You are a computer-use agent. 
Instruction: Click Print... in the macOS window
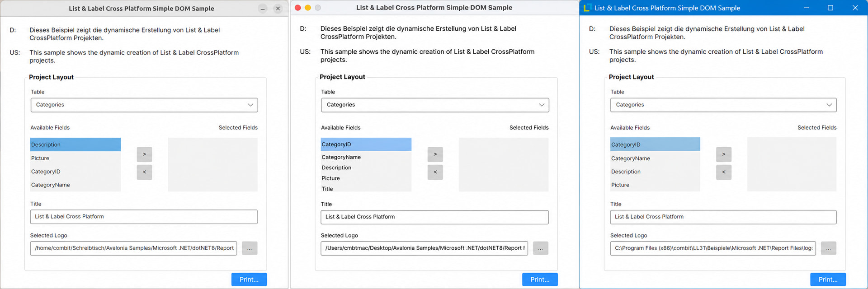[x=540, y=280]
